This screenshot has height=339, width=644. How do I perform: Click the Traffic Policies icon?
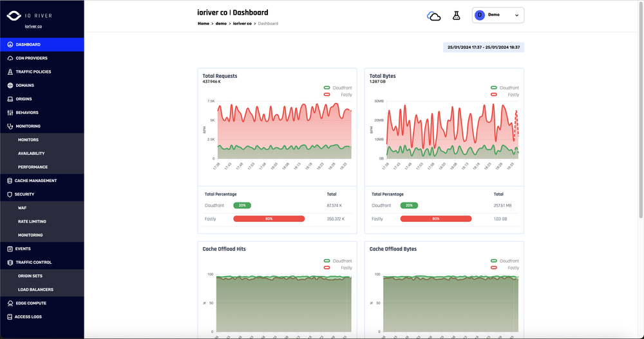point(10,72)
